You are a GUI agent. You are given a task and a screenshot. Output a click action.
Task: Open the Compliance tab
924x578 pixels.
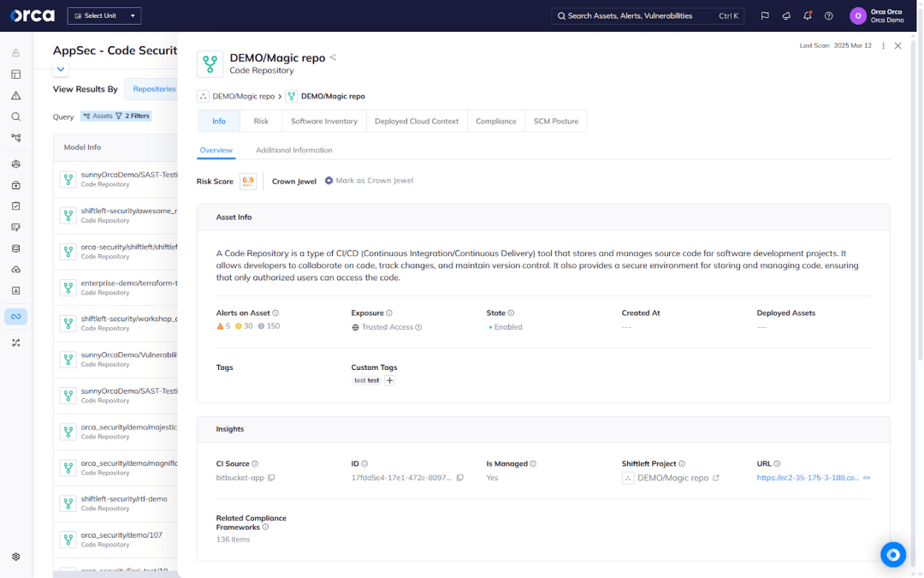(x=496, y=121)
